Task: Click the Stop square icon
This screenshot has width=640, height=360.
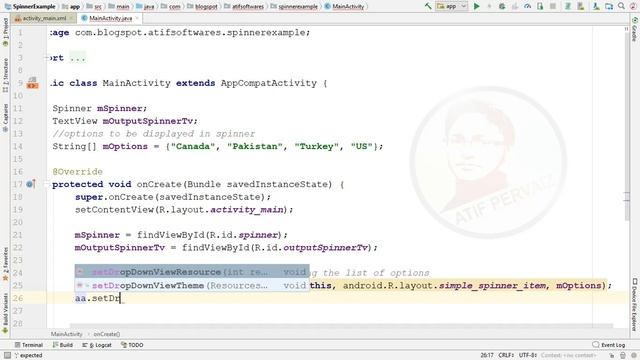Action: (553, 6)
